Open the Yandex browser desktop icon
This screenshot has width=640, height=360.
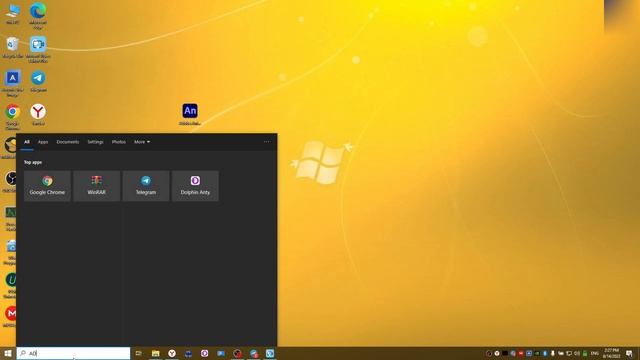coord(38,114)
